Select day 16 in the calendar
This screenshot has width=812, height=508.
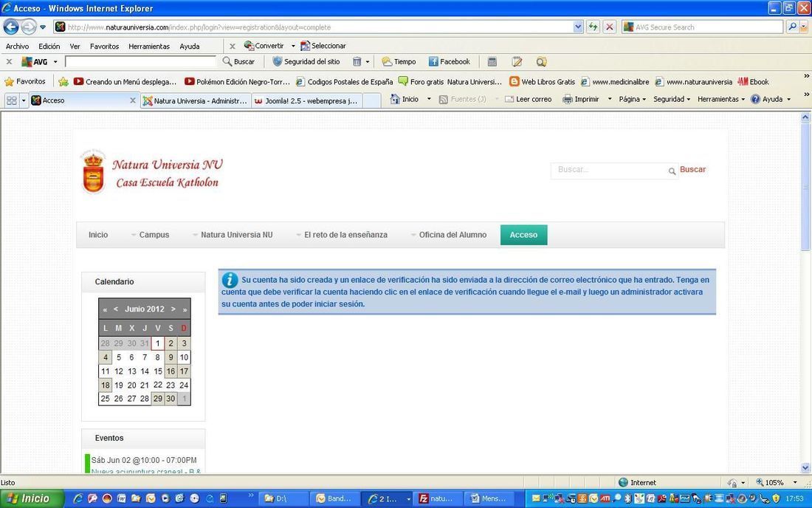(171, 371)
